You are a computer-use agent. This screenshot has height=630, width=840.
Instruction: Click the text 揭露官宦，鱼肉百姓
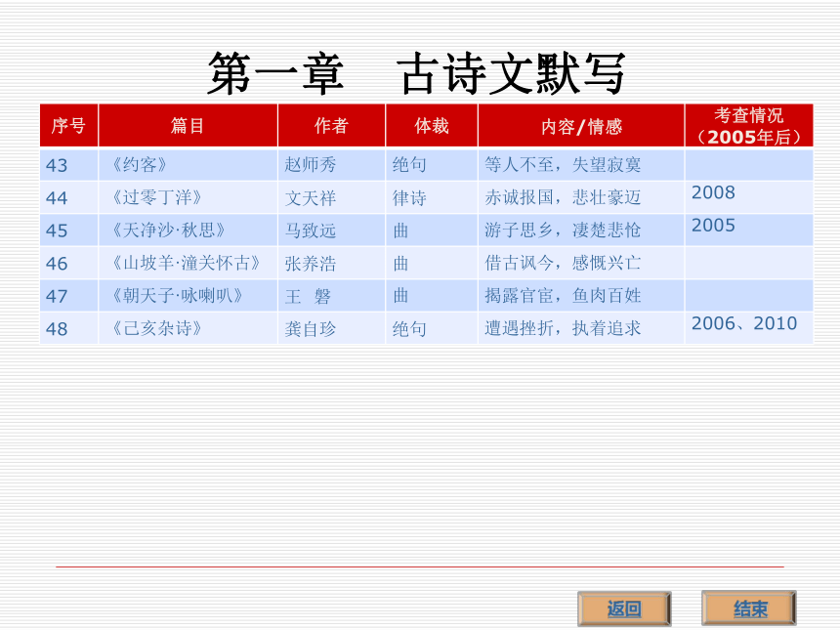click(563, 295)
